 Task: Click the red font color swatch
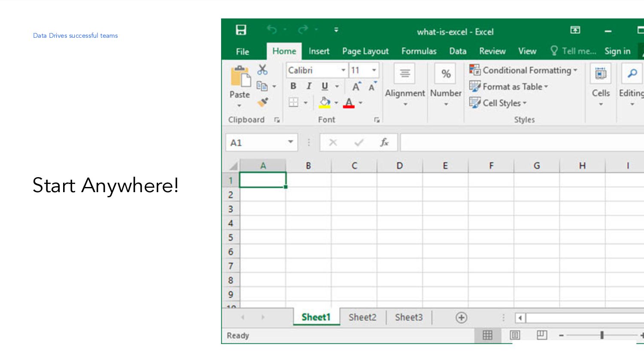(x=349, y=103)
